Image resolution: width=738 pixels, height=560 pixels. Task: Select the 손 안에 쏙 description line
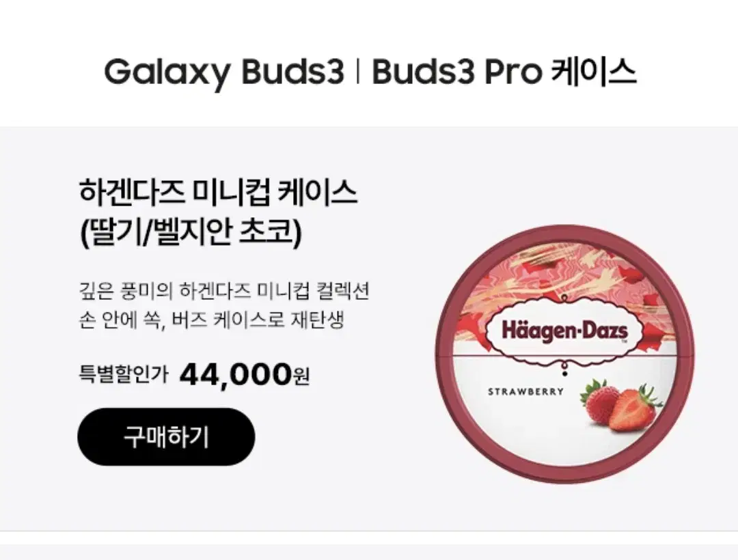pyautogui.click(x=211, y=321)
